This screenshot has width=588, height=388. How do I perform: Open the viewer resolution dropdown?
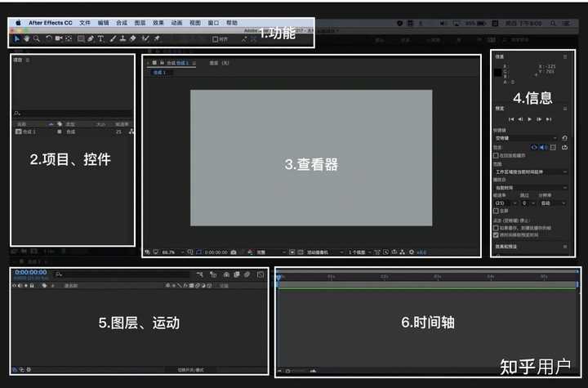(x=271, y=252)
